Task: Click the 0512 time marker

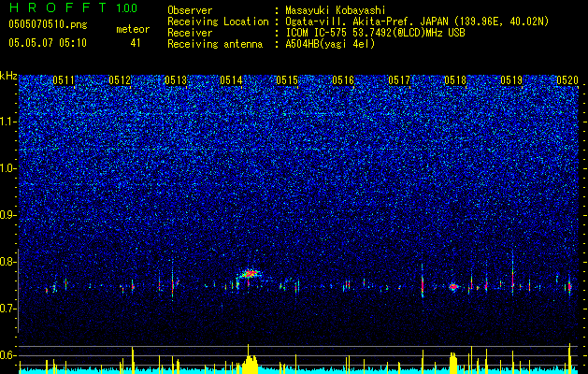Action: coord(120,80)
